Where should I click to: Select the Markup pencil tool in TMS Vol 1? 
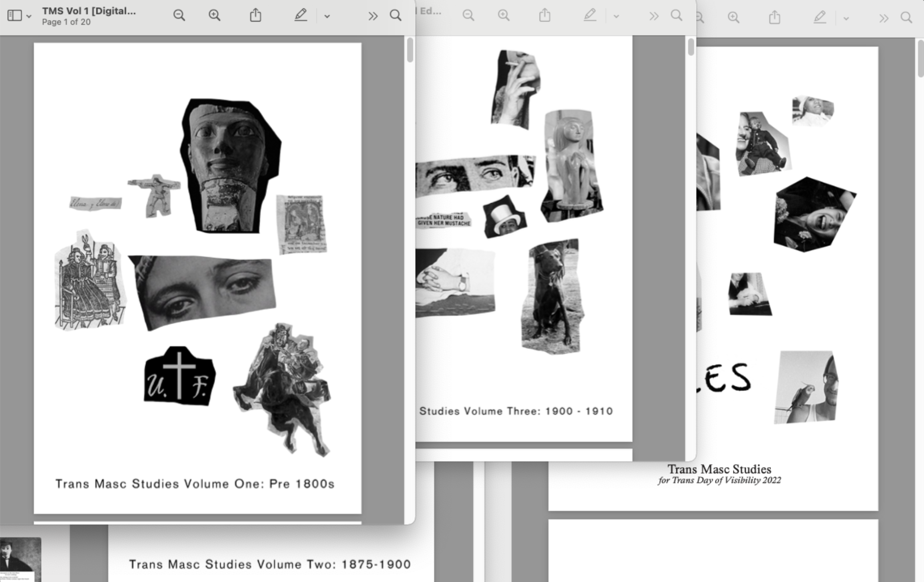[x=301, y=15]
